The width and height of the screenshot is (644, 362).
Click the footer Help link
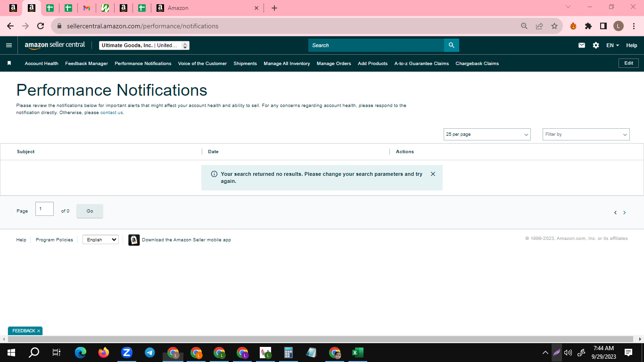click(21, 240)
